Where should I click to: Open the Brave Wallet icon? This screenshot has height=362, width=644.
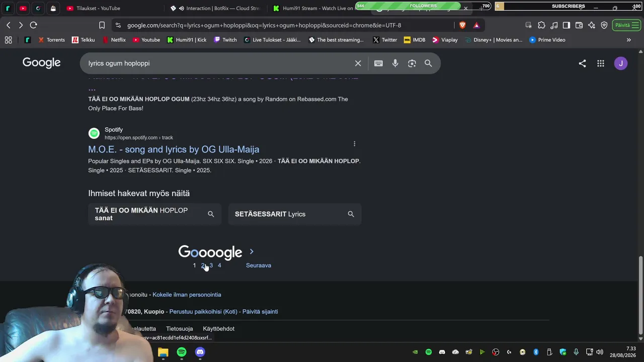(x=579, y=25)
